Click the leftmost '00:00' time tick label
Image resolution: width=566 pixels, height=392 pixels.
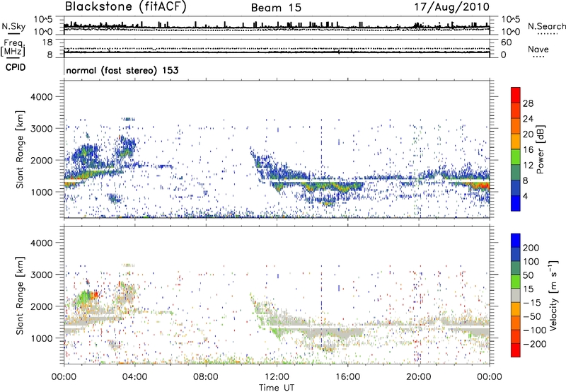[64, 377]
